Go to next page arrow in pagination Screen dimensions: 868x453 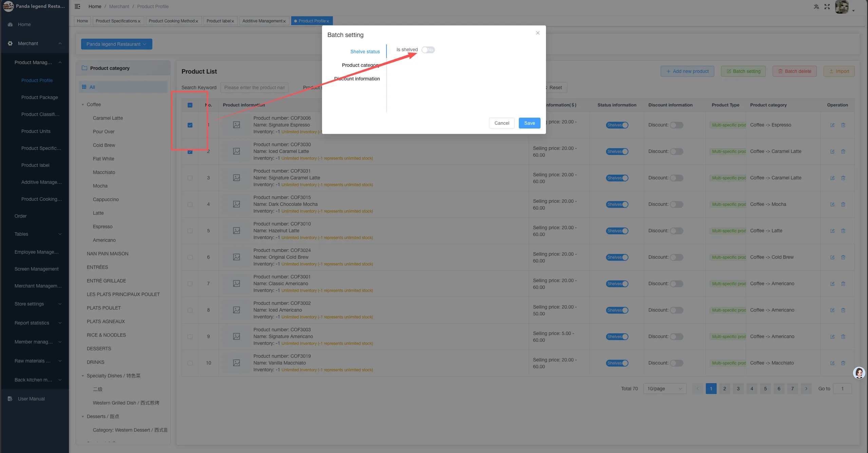coord(806,389)
